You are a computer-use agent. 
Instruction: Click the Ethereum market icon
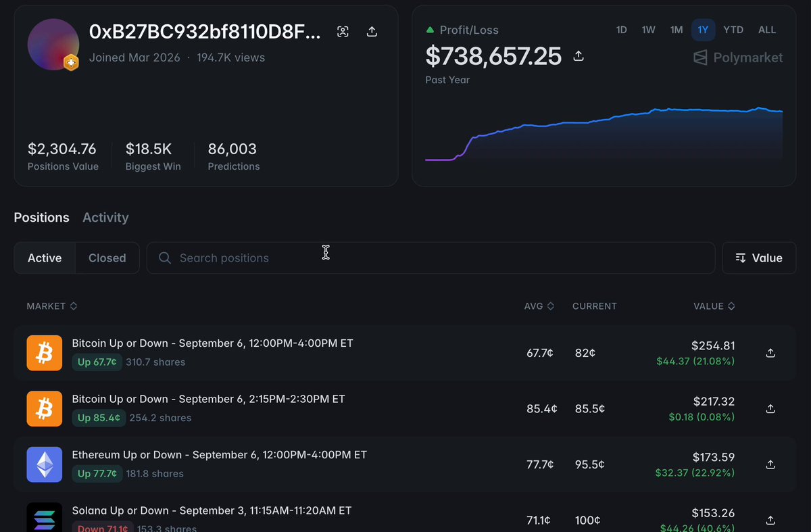tap(45, 464)
